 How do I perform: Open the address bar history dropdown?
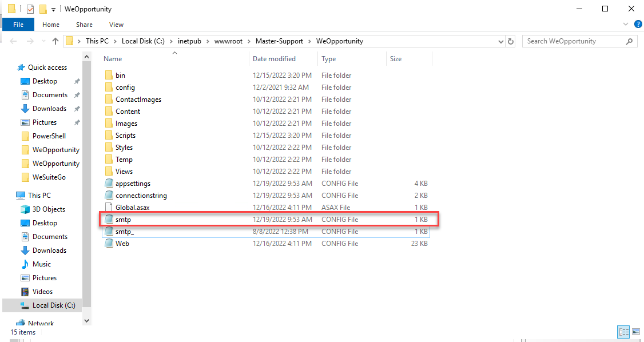[500, 42]
